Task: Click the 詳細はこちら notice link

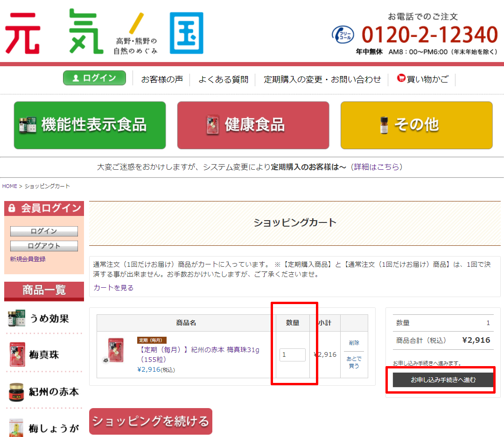Action: (x=377, y=167)
